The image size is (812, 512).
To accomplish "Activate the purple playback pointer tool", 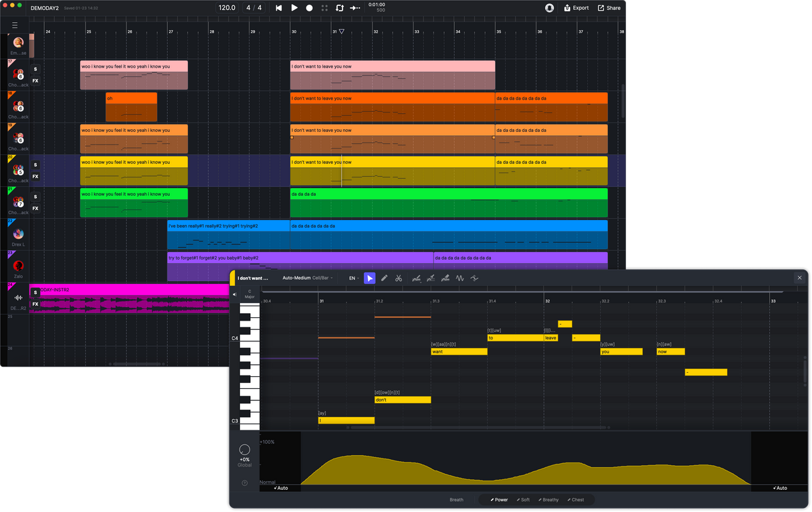I will click(369, 278).
